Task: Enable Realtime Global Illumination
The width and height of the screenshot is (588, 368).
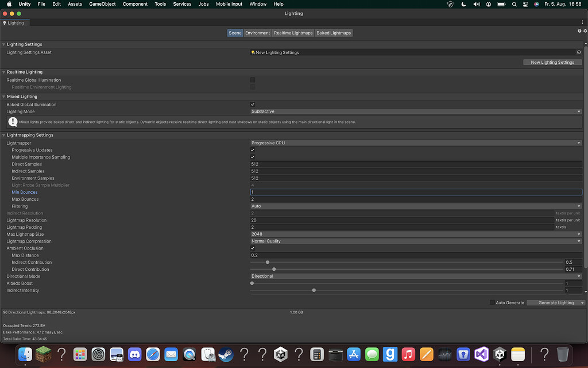Action: click(252, 80)
